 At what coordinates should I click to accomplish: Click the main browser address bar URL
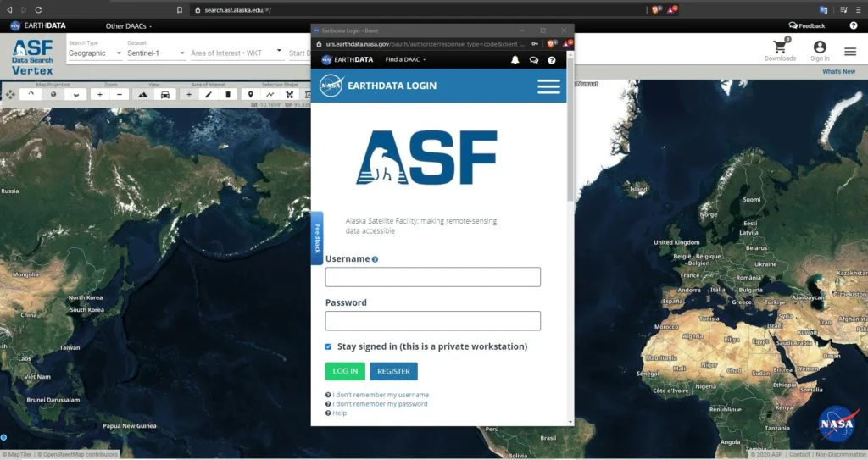coord(237,10)
